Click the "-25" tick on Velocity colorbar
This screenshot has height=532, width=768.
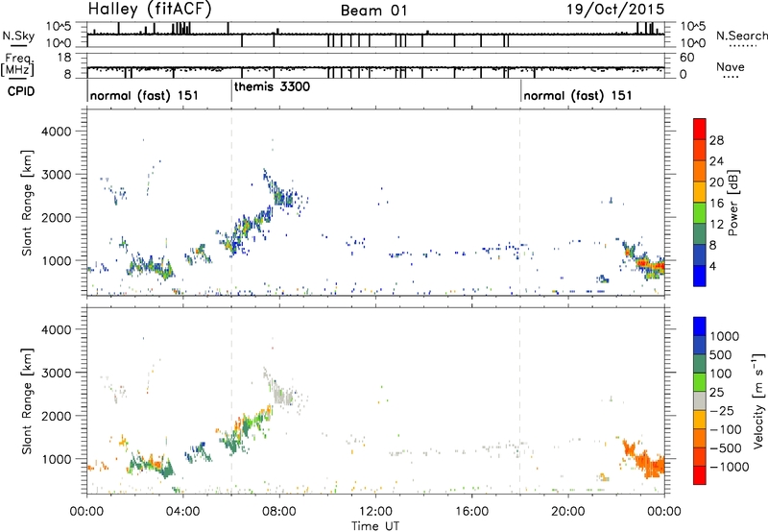722,410
